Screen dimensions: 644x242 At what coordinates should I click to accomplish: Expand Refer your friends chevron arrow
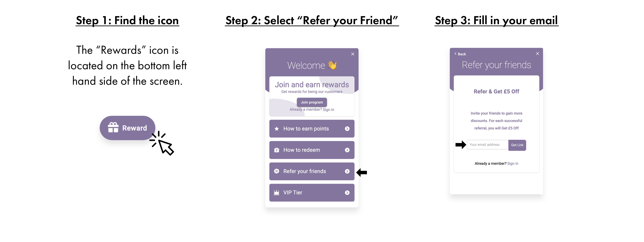(x=347, y=171)
